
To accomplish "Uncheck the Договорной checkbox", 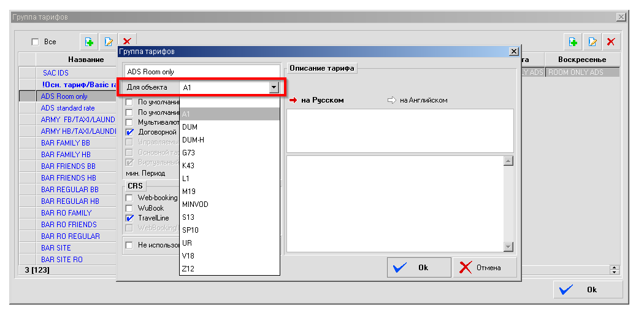I will (x=129, y=132).
